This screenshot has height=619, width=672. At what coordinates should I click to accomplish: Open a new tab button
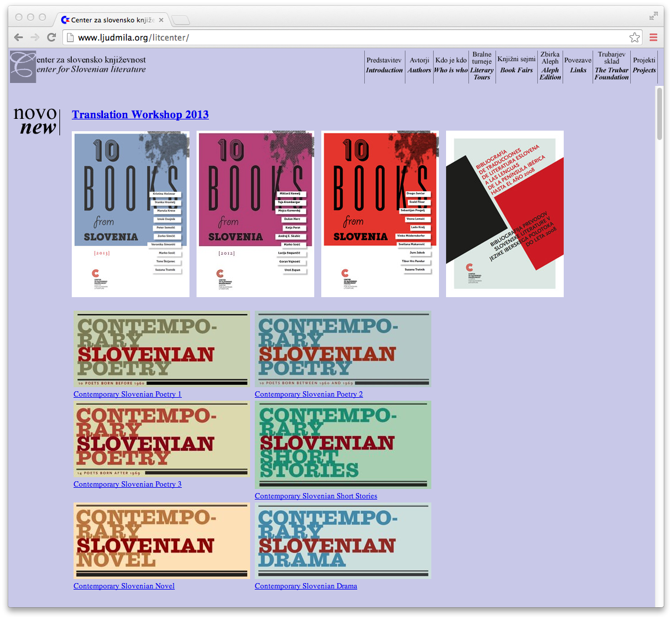pos(181,21)
